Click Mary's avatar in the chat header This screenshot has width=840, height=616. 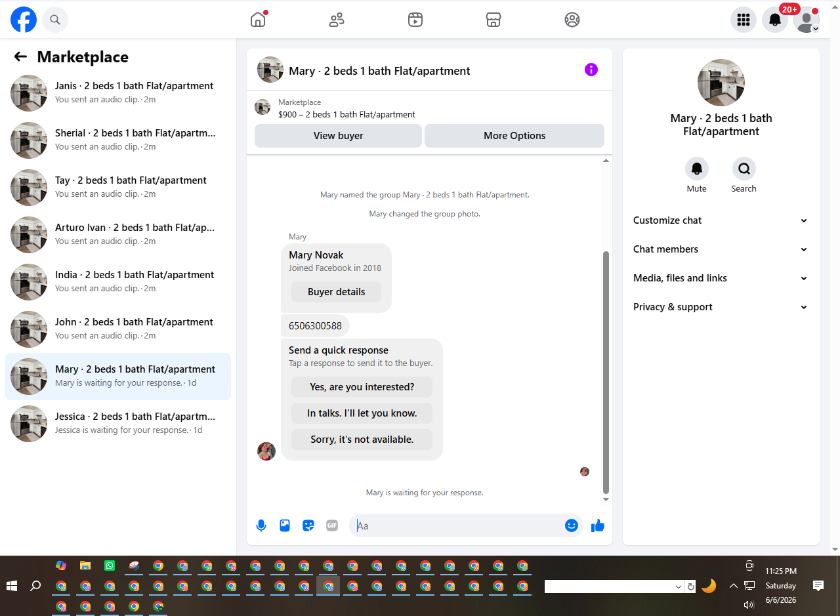[x=270, y=70]
